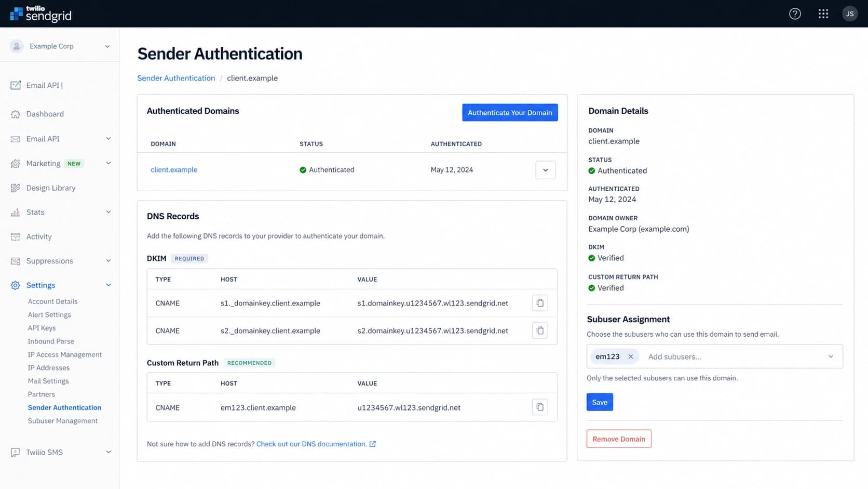Image resolution: width=868 pixels, height=489 pixels.
Task: Open the client.example row actions dropdown
Action: (x=545, y=170)
